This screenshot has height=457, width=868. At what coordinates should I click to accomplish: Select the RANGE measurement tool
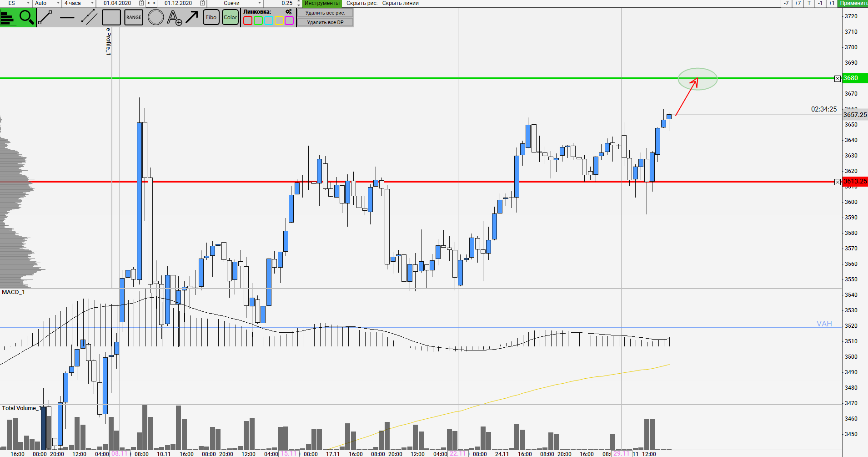point(134,18)
